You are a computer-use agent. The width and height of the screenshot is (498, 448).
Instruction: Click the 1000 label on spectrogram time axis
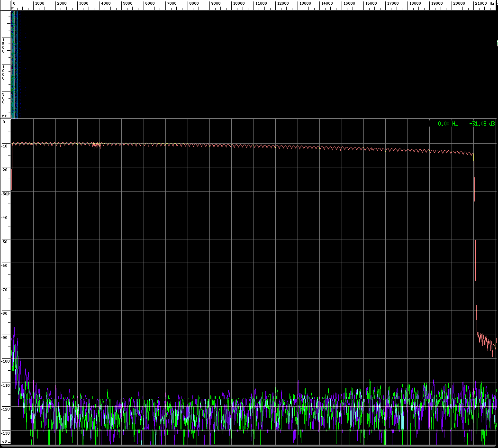3,73
